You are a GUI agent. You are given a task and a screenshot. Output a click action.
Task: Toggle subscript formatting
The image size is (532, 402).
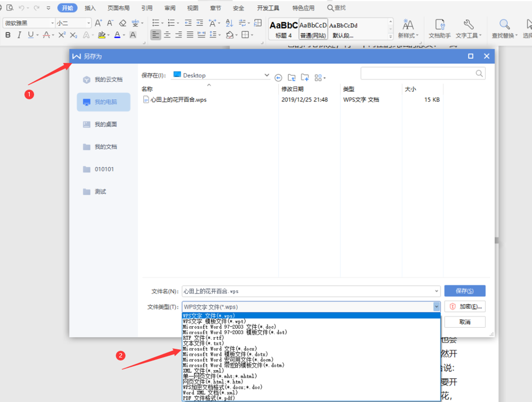[74, 35]
